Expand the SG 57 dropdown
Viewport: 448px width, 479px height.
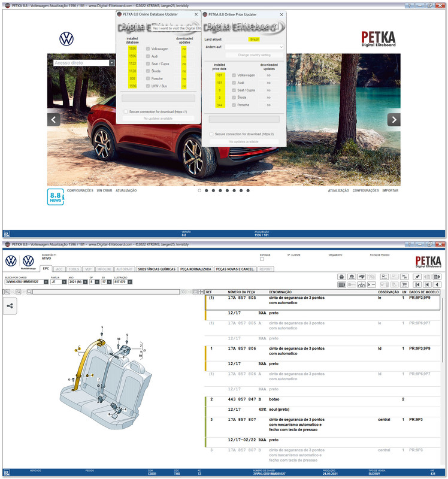109,281
